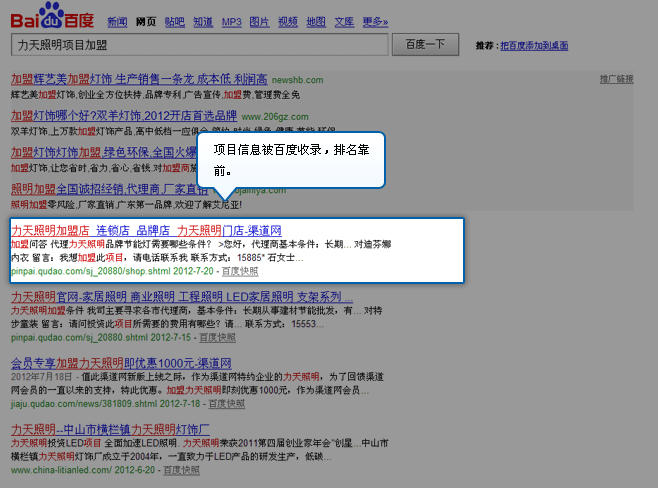Viewport: 658px width, 488px height.
Task: Open the 知道 tab
Action: tap(203, 22)
